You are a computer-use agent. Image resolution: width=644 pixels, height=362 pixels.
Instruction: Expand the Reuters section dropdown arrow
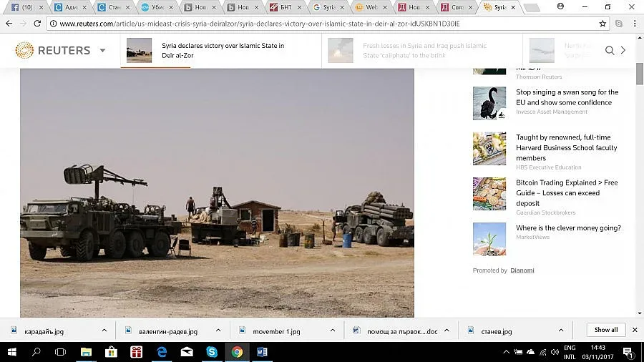pyautogui.click(x=102, y=51)
